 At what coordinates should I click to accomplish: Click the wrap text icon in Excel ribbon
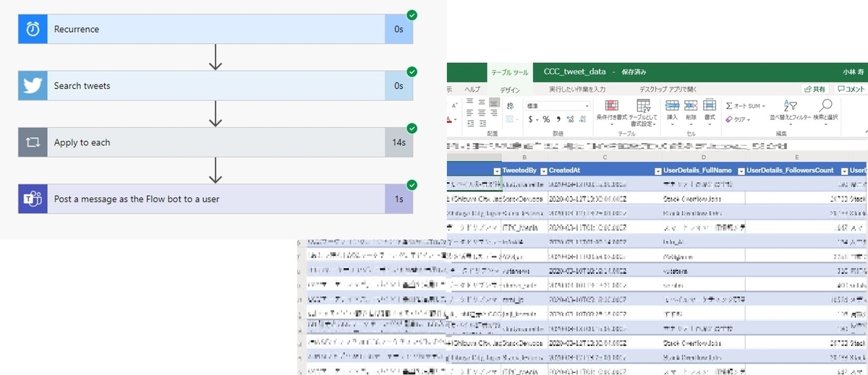(511, 105)
